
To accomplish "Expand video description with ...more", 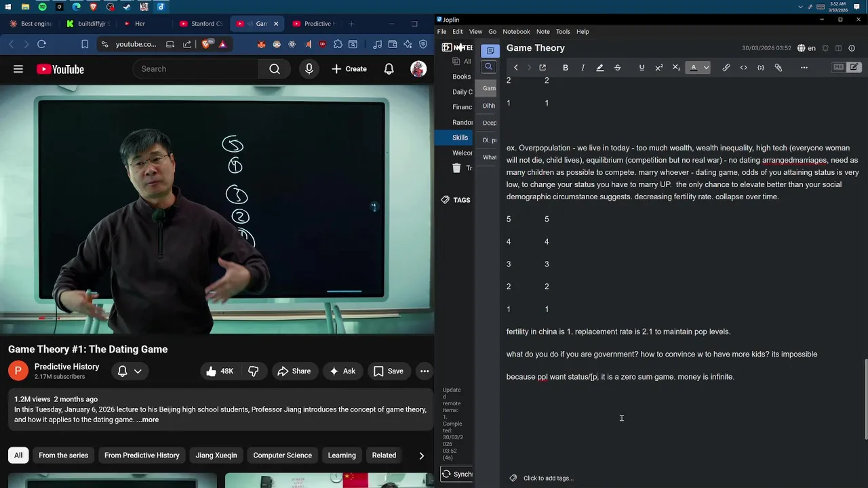I will tap(148, 420).
